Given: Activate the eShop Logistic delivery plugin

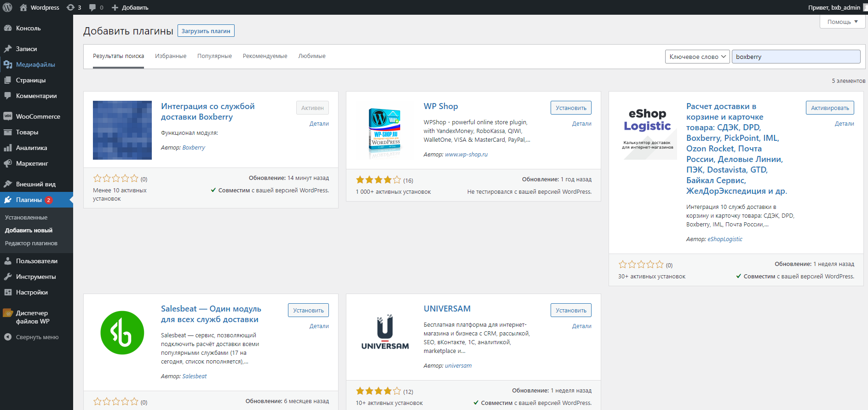Looking at the screenshot, I should point(830,108).
